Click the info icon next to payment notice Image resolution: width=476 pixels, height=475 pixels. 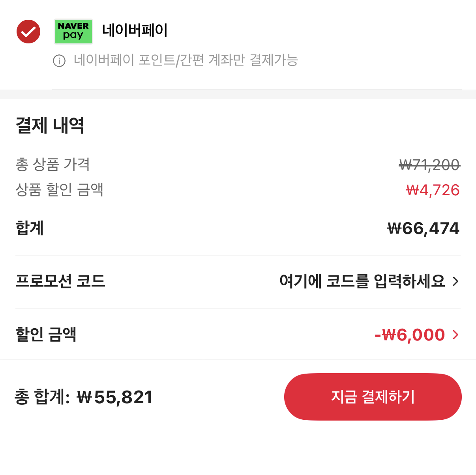click(x=59, y=61)
